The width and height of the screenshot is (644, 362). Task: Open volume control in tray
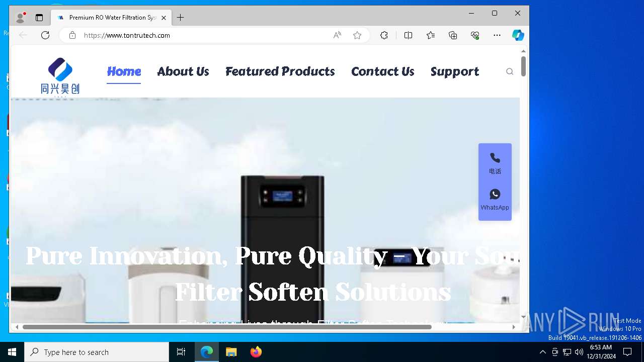point(579,352)
